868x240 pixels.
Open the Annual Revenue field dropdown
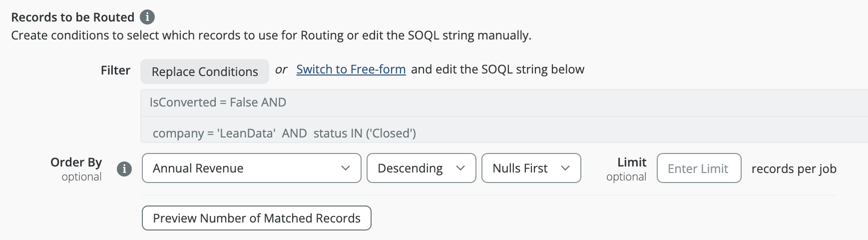(x=251, y=168)
